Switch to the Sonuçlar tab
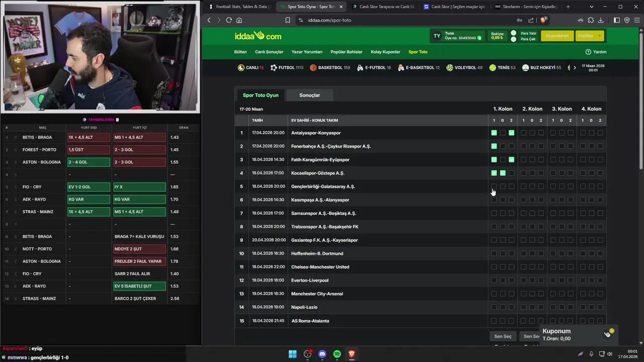The height and width of the screenshot is (362, 644). 309,95
